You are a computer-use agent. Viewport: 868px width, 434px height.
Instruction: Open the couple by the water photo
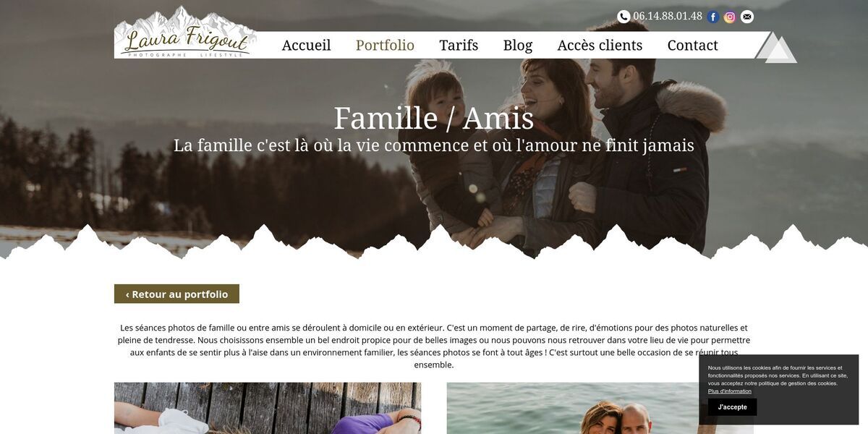tap(600, 408)
